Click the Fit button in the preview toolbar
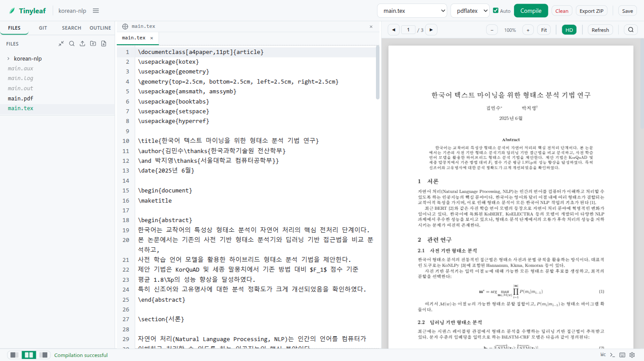 [544, 30]
